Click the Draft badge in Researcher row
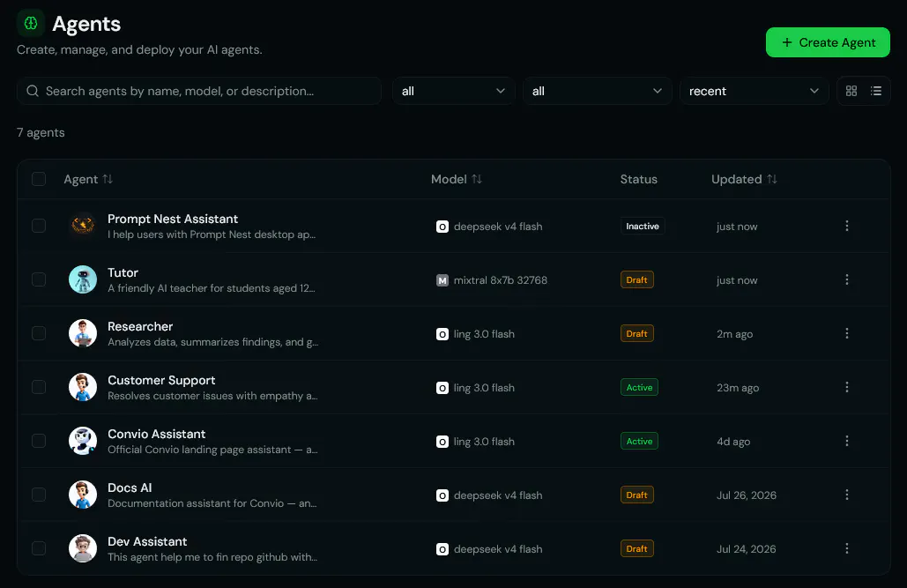Viewport: 907px width, 588px height. pos(637,333)
